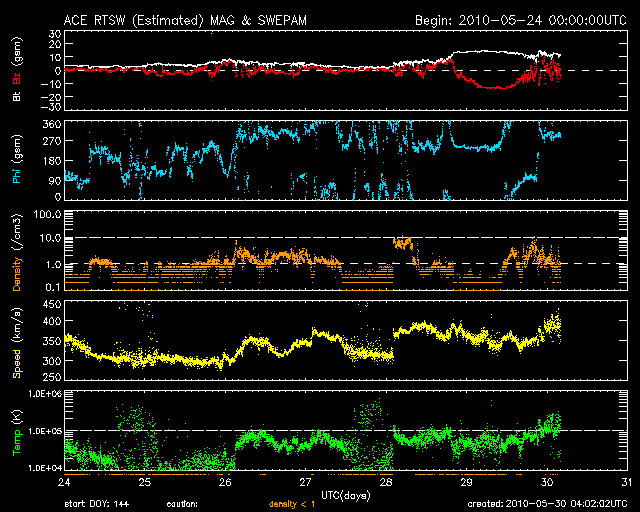The image size is (640, 512).
Task: Click the x-axis tick label '30'
Action: click(547, 483)
